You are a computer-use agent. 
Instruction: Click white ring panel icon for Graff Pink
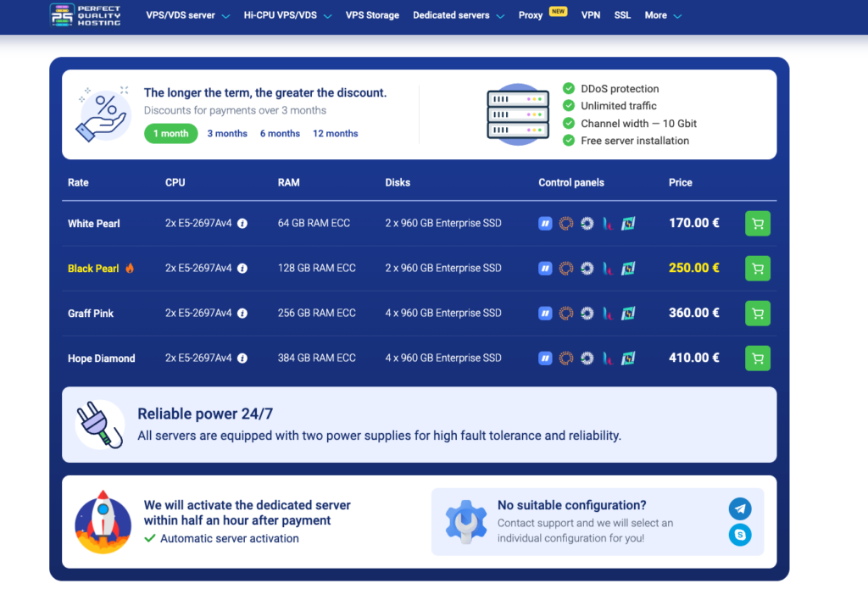(587, 314)
